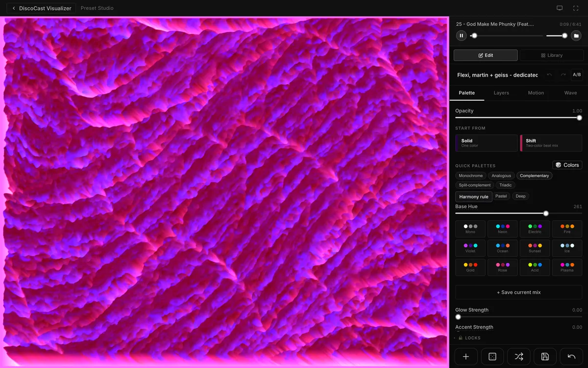
Task: Click the shuffle arrows icon in bottom toolbar
Action: [x=518, y=357]
